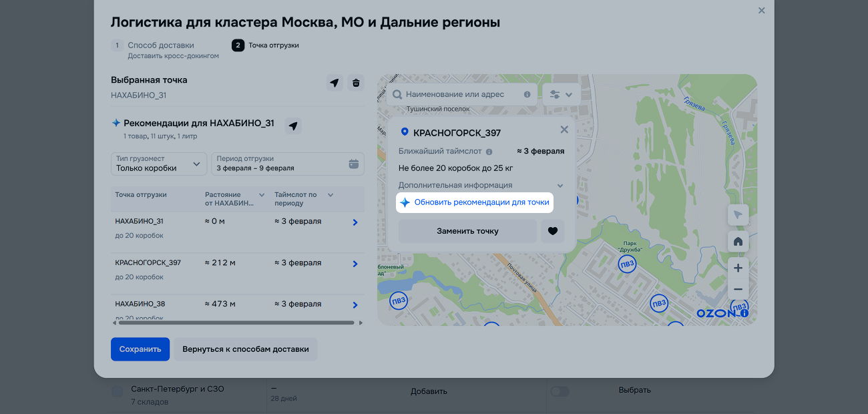Click Обновить рекомендации для точки link
The image size is (868, 414).
(481, 202)
